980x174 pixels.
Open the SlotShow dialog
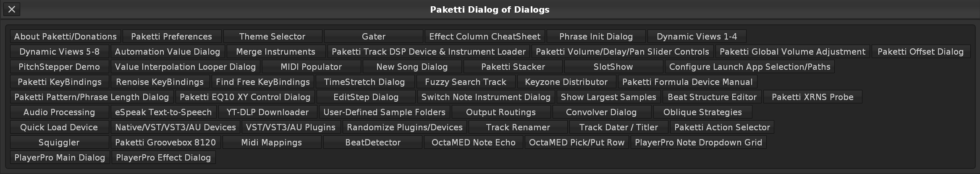[613, 67]
